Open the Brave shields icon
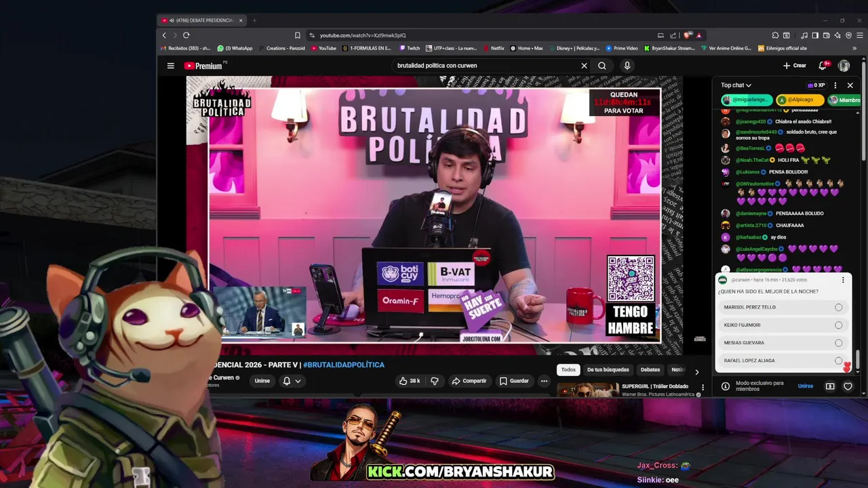Image resolution: width=868 pixels, height=488 pixels. [x=688, y=35]
